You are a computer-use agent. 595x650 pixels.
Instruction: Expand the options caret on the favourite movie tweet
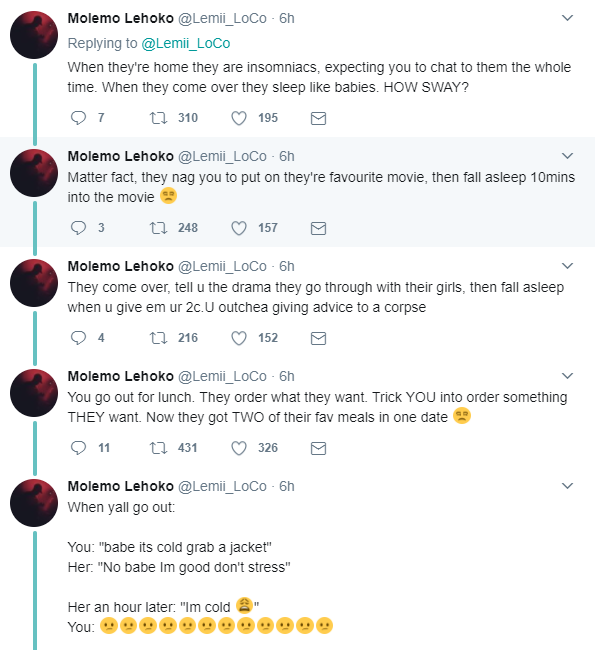[x=567, y=156]
